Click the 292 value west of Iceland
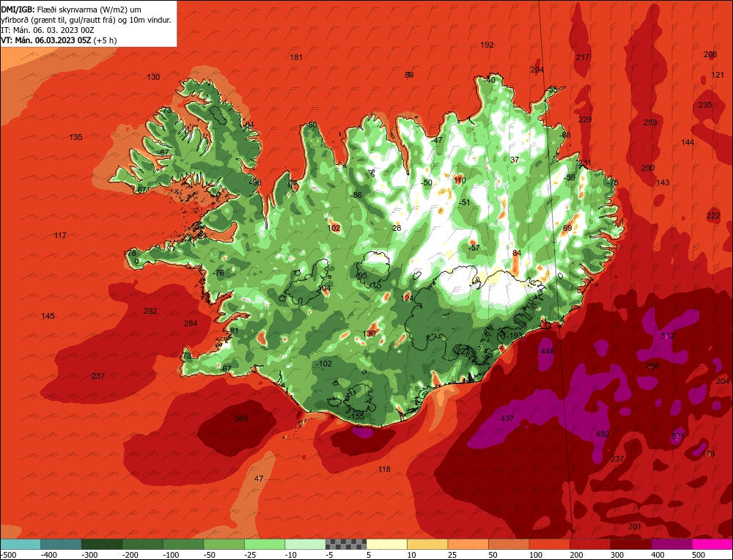Screen dimensions: 733x560 coord(150,311)
